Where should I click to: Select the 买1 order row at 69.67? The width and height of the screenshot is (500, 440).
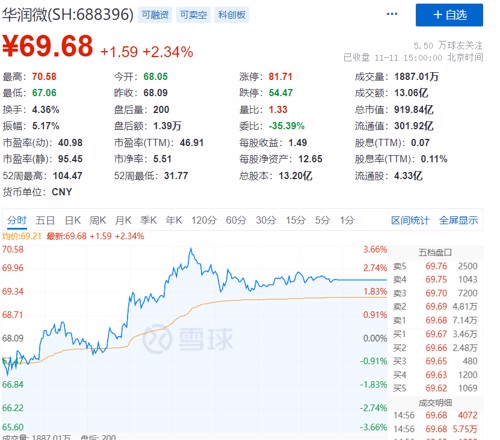tap(435, 334)
